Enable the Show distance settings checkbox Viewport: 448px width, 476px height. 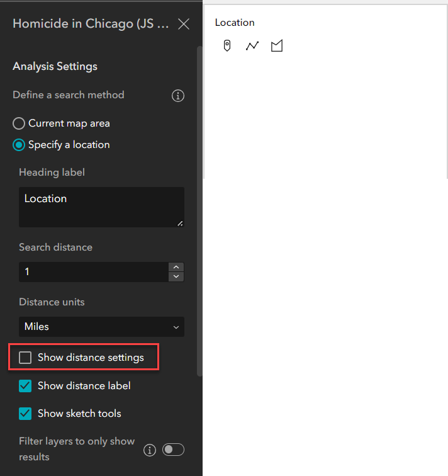tap(25, 358)
